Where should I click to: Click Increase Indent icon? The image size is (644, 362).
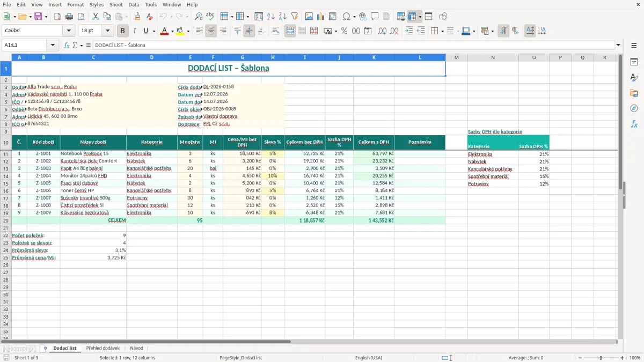pos(409,31)
